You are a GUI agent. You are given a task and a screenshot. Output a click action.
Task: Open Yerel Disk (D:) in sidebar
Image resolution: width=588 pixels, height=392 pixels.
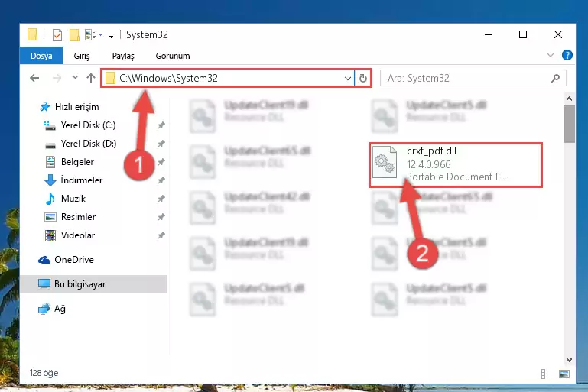(80, 144)
